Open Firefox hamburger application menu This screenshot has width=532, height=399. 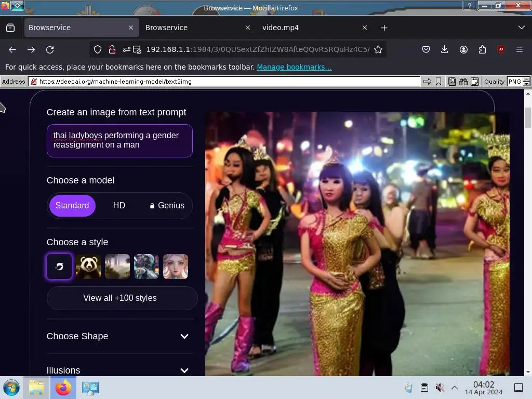[520, 49]
